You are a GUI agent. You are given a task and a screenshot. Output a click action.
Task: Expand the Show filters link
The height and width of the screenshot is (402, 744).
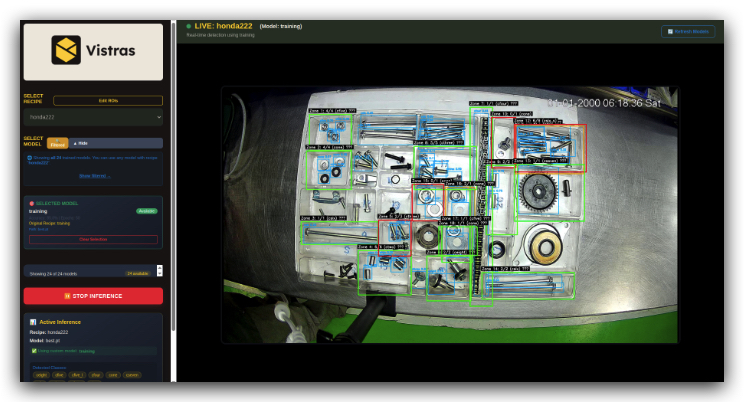(x=93, y=175)
